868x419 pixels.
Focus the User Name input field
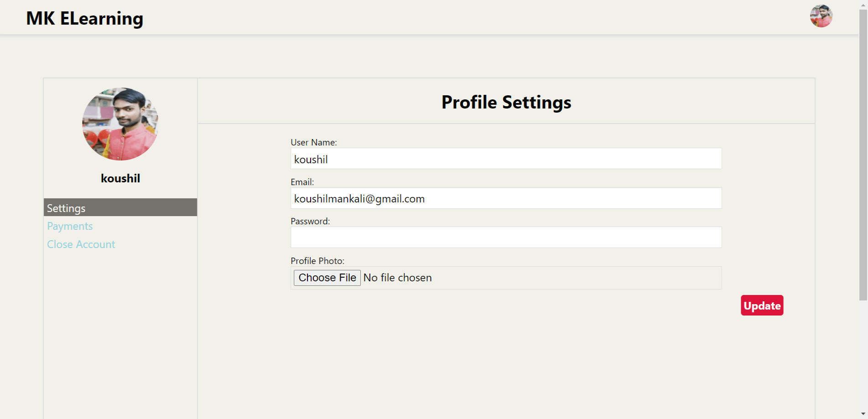(506, 159)
